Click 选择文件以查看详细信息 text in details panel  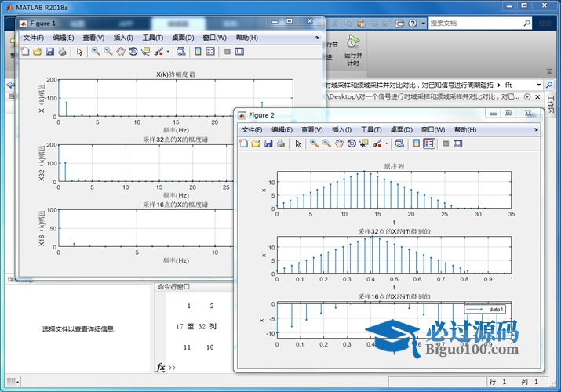point(78,329)
